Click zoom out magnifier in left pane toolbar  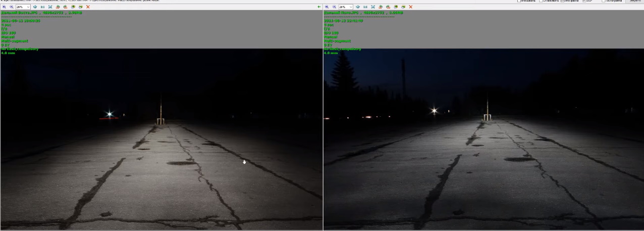[x=11, y=7]
